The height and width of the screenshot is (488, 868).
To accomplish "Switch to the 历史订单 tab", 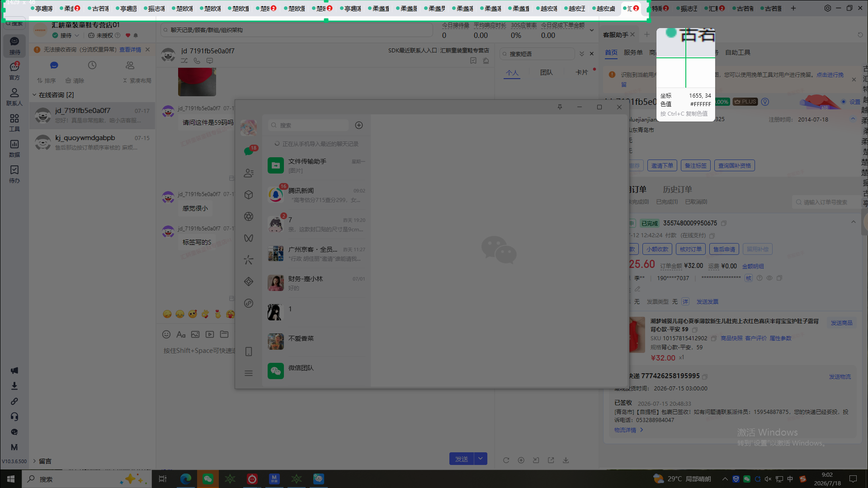I will click(677, 189).
